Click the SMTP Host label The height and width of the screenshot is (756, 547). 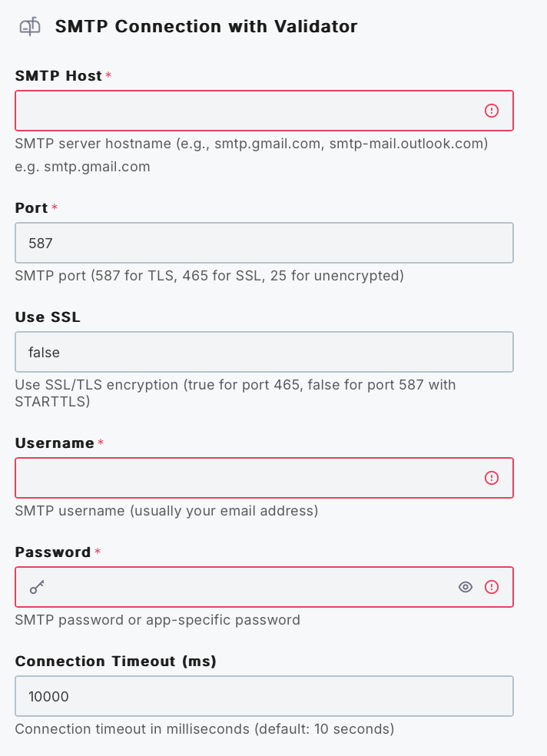tap(58, 75)
